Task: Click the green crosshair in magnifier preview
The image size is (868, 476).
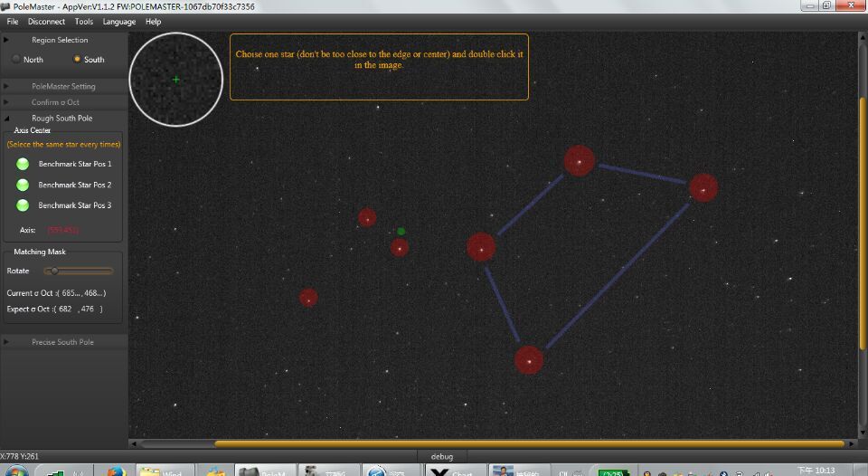Action: [x=176, y=80]
